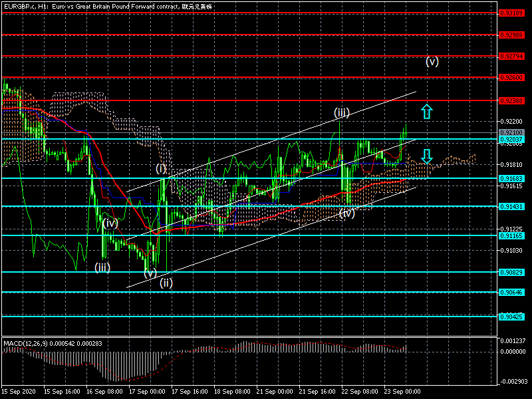Click the 15 Sep 2020 time axis label
The width and height of the screenshot is (532, 399).
pos(19,391)
